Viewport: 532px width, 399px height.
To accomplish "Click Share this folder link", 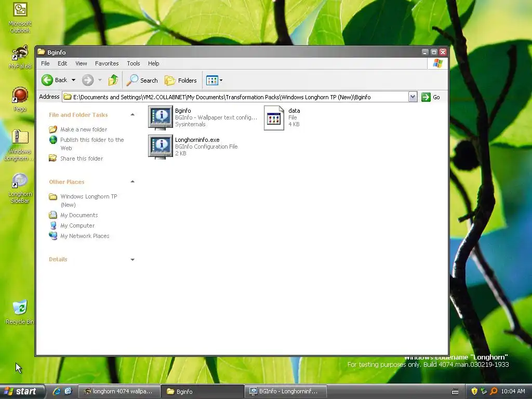I will coord(82,158).
